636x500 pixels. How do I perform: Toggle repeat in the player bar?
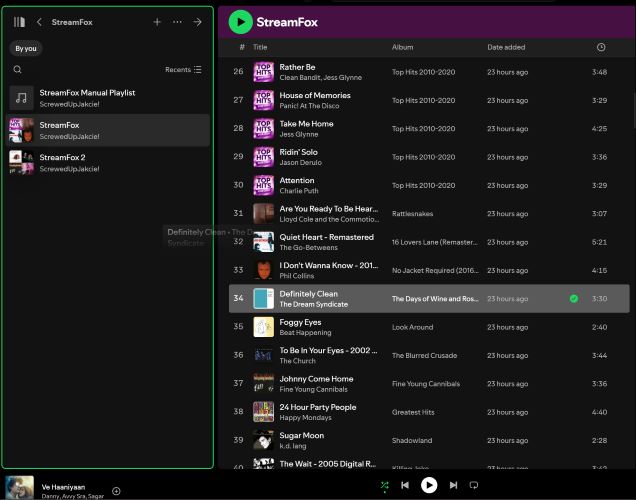coord(474,485)
